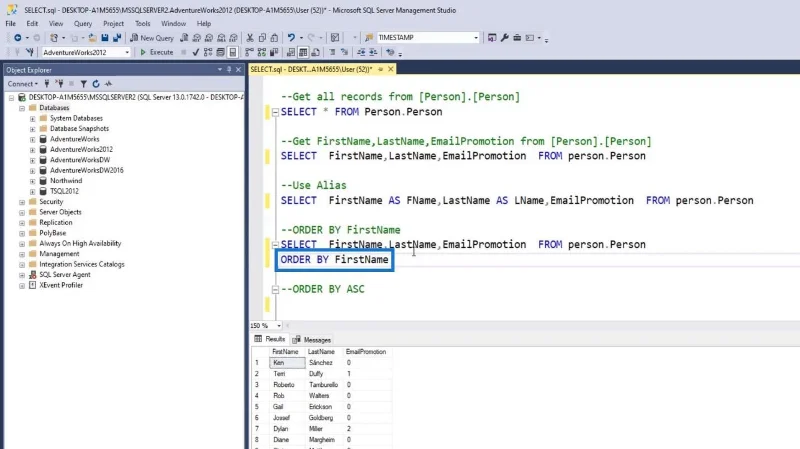This screenshot has width=800, height=449.
Task: Save the current SELECT.sql file
Action: coord(105,38)
